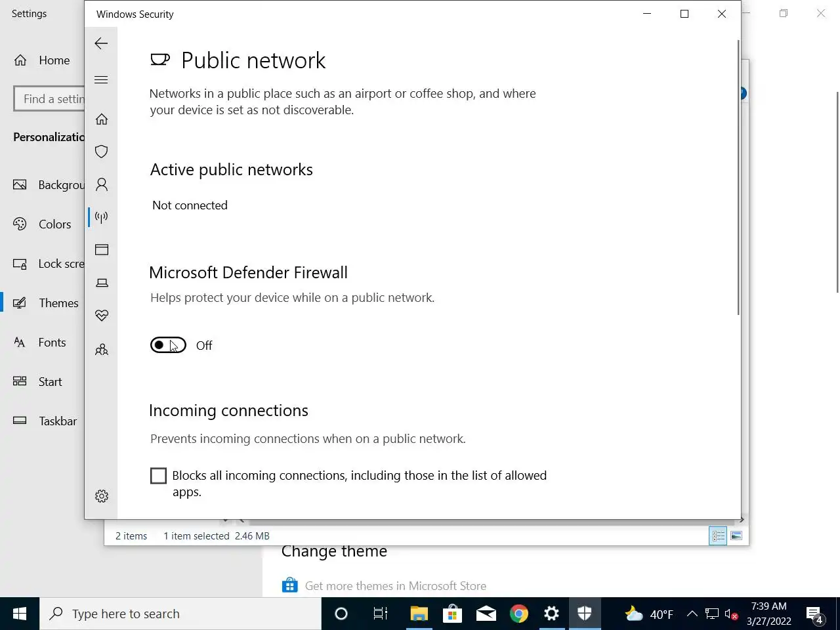Select Windows Security shield on the taskbar
The width and height of the screenshot is (840, 630).
click(x=585, y=614)
